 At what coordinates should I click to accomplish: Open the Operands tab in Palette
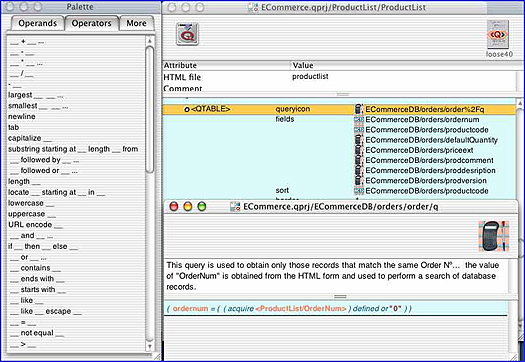(x=37, y=23)
